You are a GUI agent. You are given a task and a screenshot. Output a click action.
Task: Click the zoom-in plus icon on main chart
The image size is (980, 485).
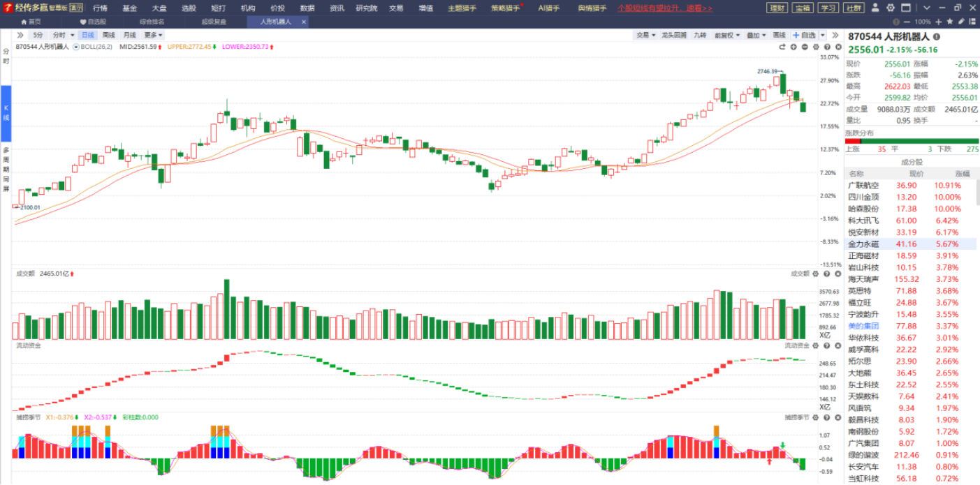coord(793,47)
